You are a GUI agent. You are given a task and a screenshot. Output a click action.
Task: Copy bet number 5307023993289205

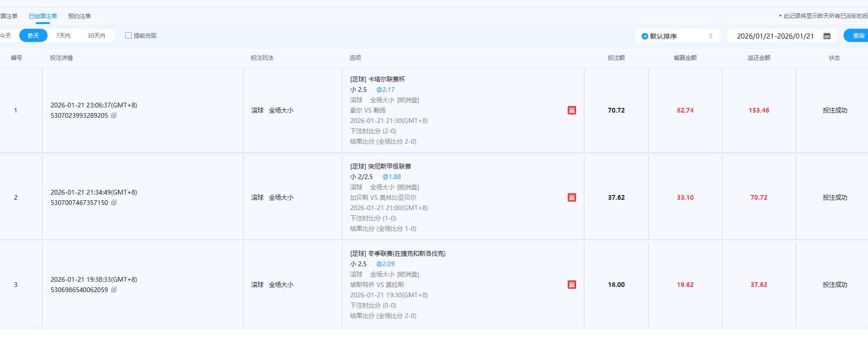tap(114, 115)
